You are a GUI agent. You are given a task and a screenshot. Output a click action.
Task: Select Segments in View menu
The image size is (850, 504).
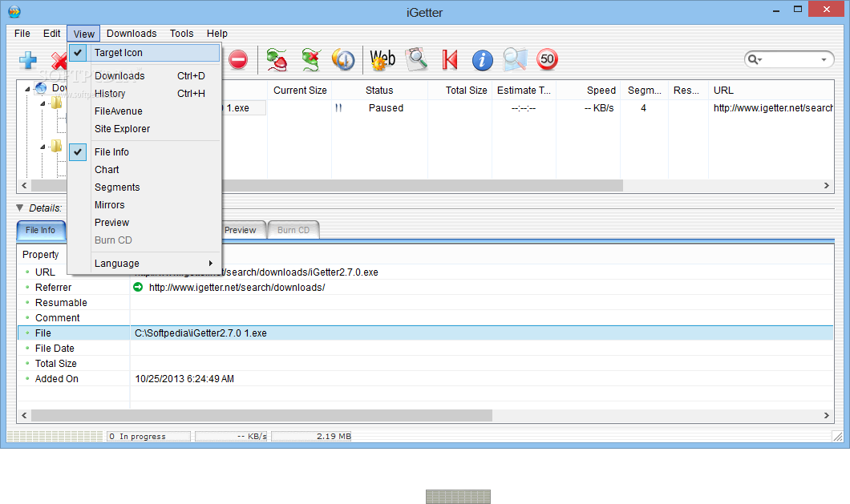[144, 187]
